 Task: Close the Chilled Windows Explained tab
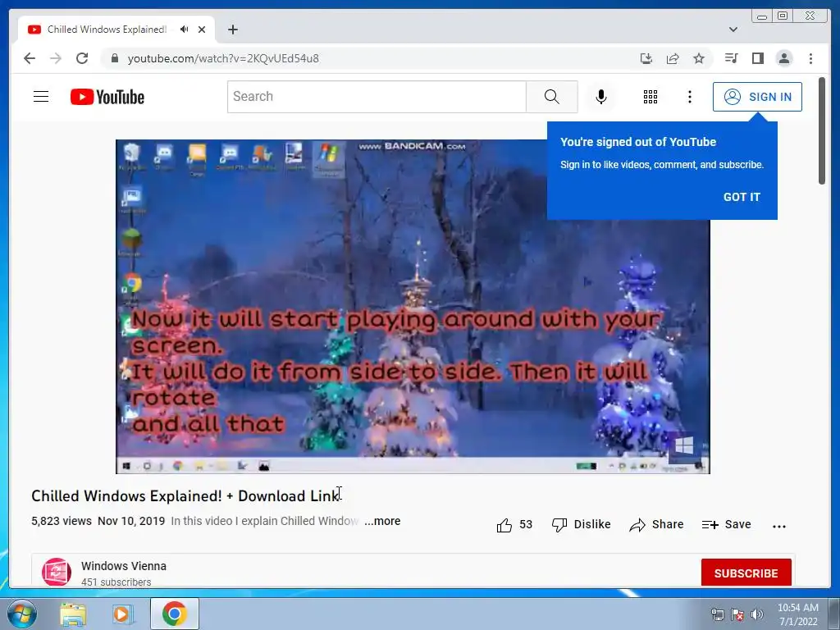coord(202,30)
